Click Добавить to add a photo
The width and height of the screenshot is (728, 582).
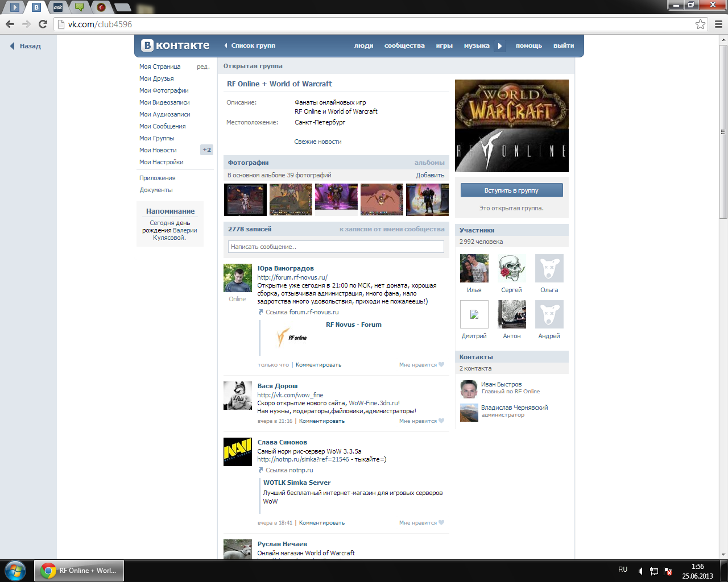coord(430,175)
